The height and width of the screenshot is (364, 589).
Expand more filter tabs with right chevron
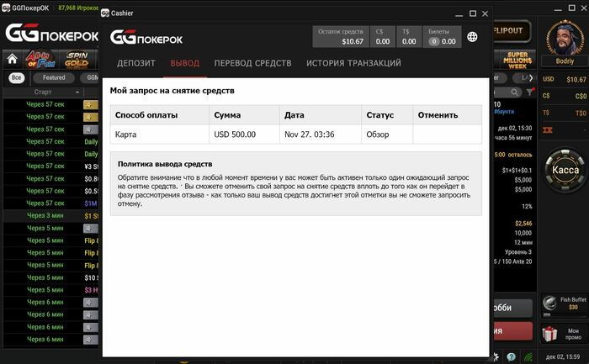point(531,77)
